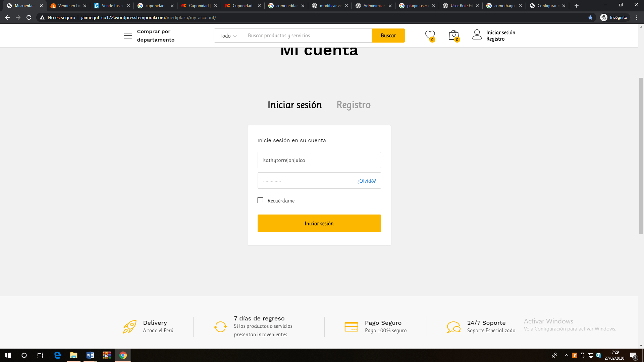Open the shopping bag cart icon
Screen dimensions: 644x362
tap(454, 36)
